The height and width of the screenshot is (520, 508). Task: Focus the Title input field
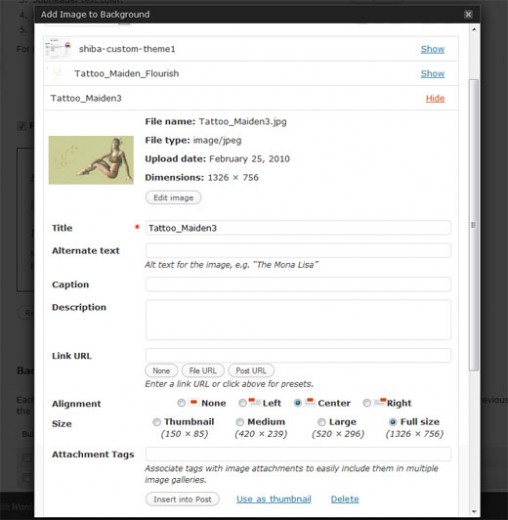click(x=298, y=228)
